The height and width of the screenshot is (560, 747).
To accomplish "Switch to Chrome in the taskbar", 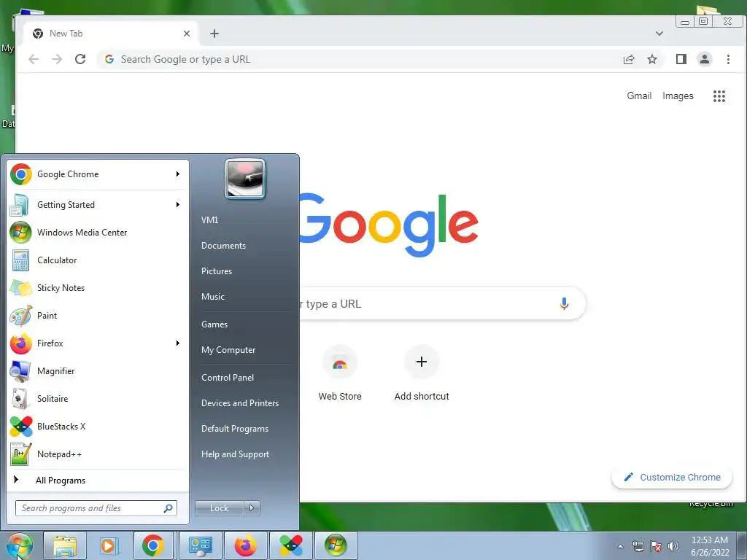I will pos(153,545).
